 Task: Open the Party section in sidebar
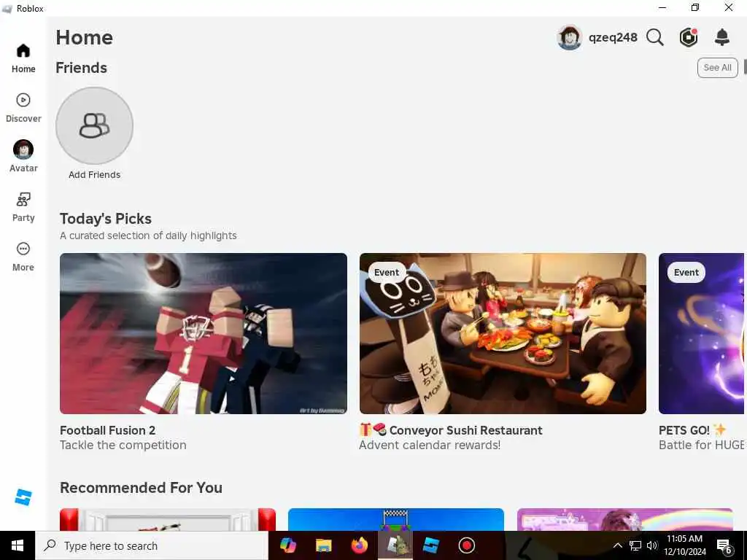click(23, 207)
